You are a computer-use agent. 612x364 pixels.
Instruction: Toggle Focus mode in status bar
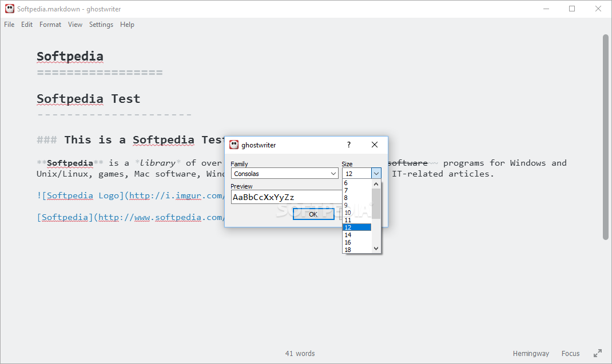[x=570, y=354]
